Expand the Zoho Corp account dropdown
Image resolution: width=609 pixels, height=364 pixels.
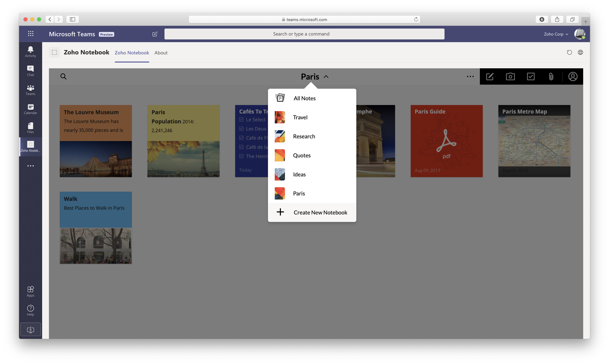point(556,34)
